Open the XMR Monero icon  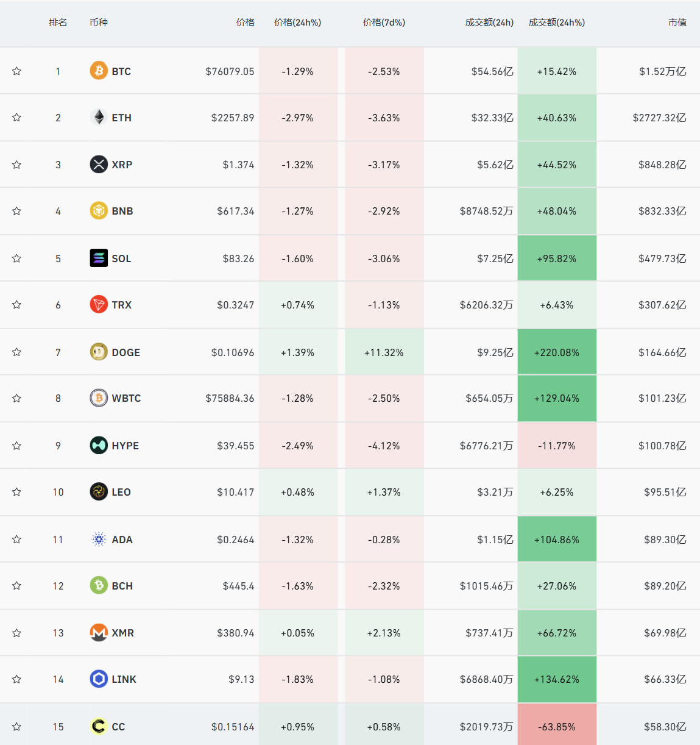click(x=99, y=633)
